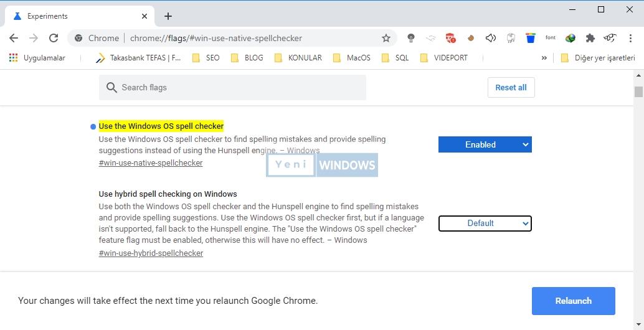
Task: Click the Reset all button
Action: tap(511, 87)
